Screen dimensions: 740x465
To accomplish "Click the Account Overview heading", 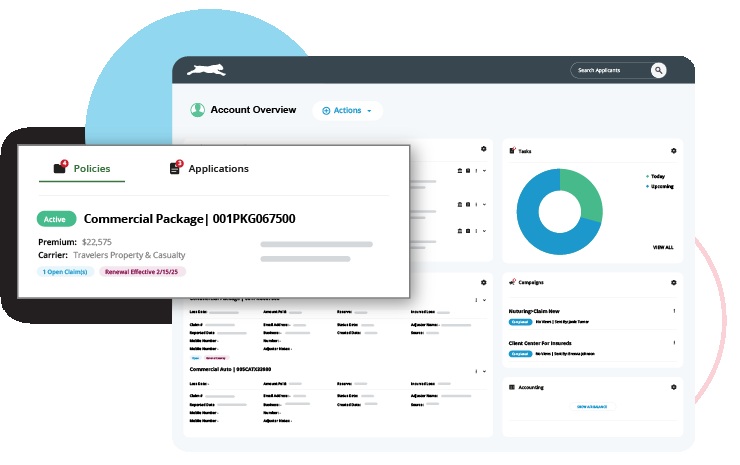I will [253, 110].
